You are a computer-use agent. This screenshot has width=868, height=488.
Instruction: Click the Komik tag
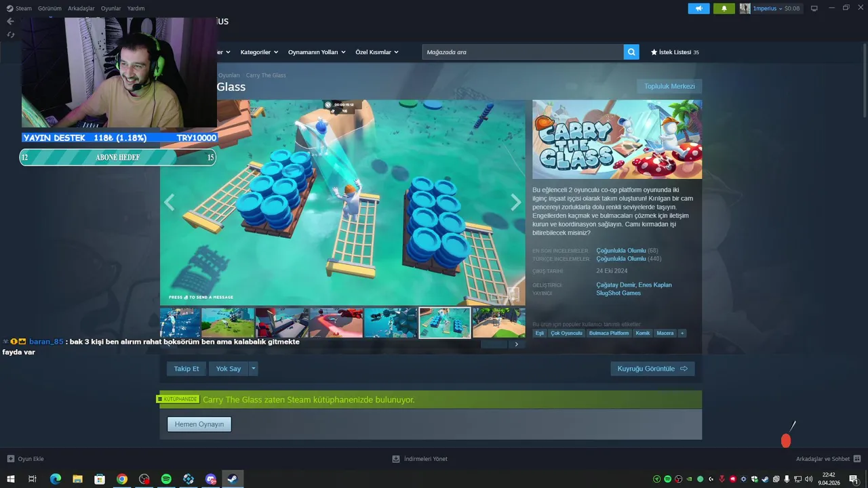pos(642,333)
